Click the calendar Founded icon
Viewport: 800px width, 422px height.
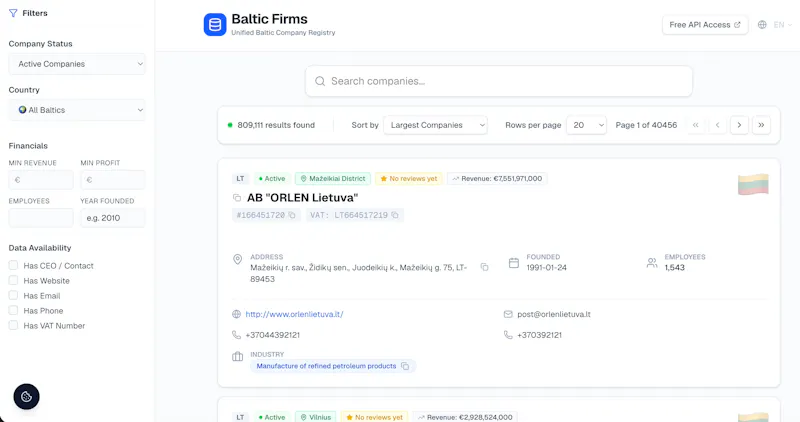514,263
